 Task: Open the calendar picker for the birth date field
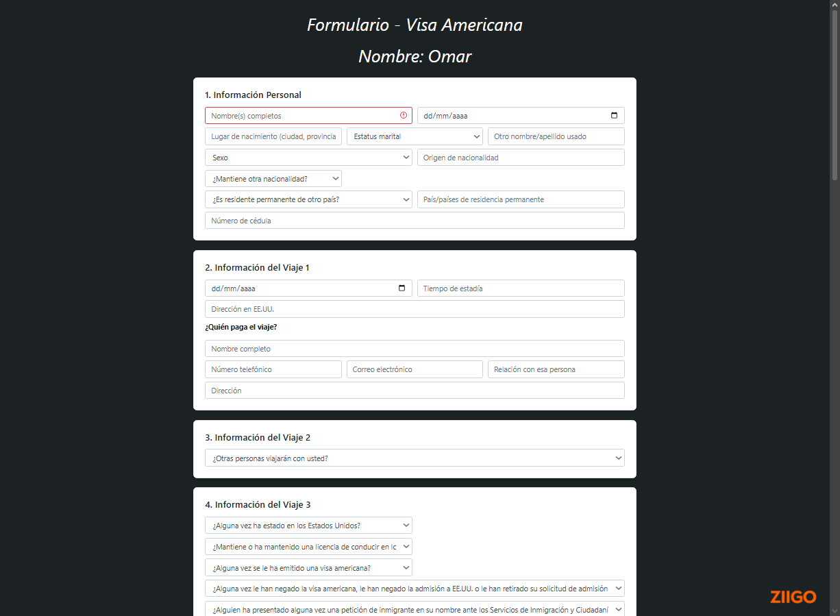pos(614,115)
